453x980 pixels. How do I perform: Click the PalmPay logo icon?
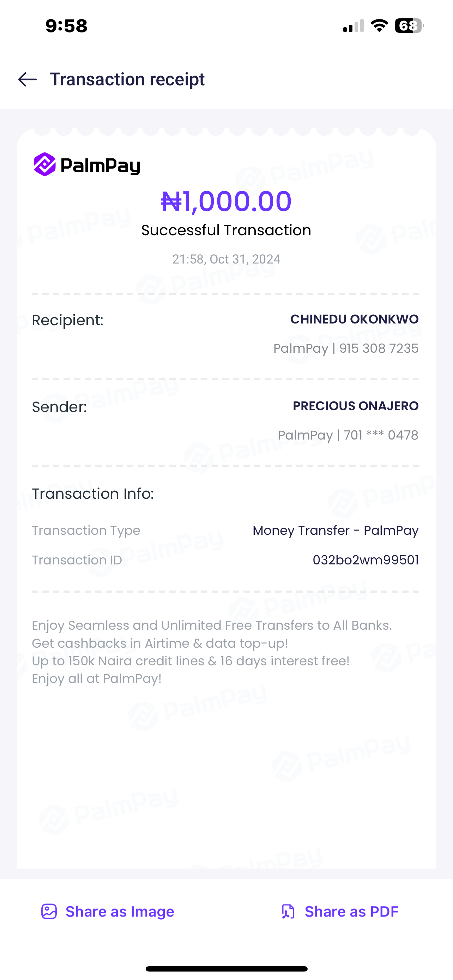pos(45,164)
